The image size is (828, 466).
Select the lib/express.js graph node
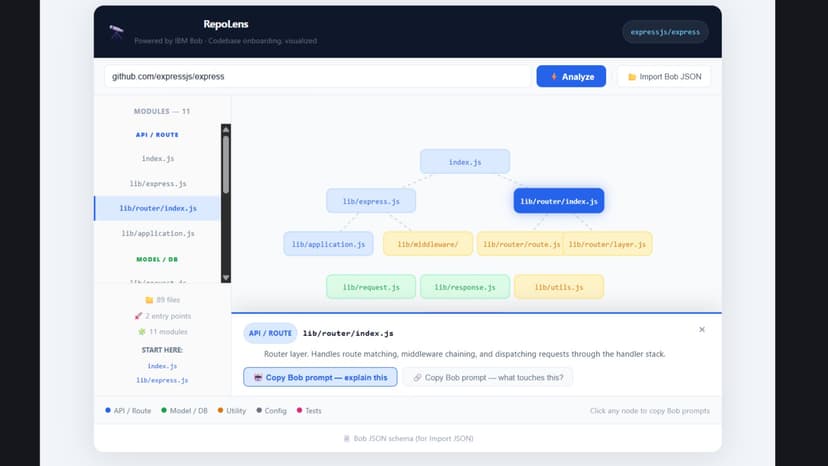pos(371,201)
